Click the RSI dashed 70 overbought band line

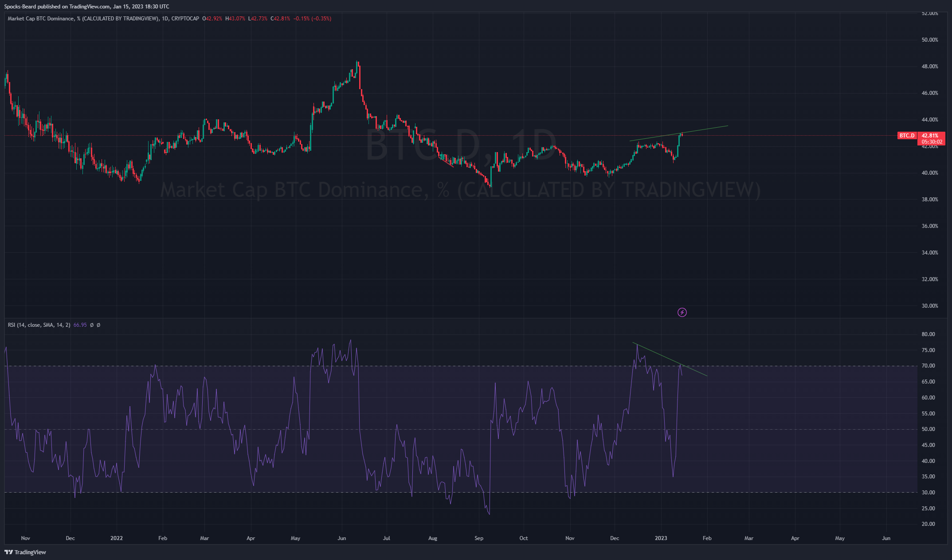pyautogui.click(x=461, y=366)
